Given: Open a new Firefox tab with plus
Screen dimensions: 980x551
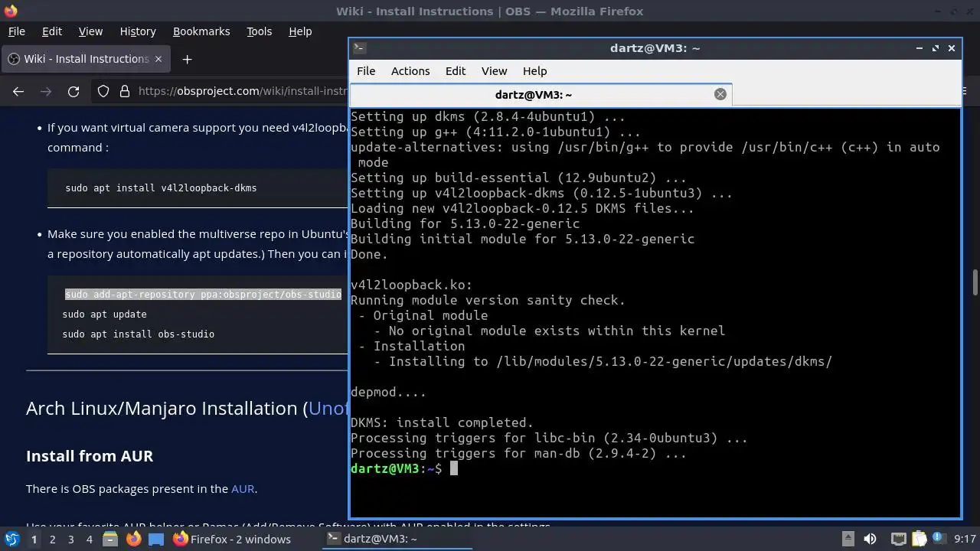Looking at the screenshot, I should (x=187, y=59).
